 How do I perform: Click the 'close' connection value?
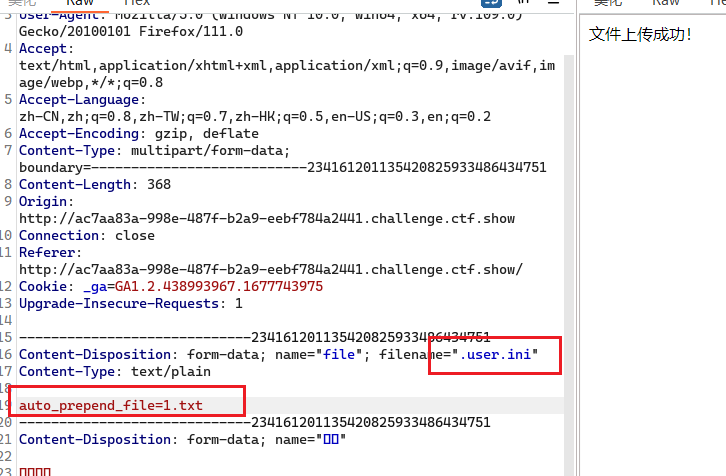pyautogui.click(x=135, y=235)
